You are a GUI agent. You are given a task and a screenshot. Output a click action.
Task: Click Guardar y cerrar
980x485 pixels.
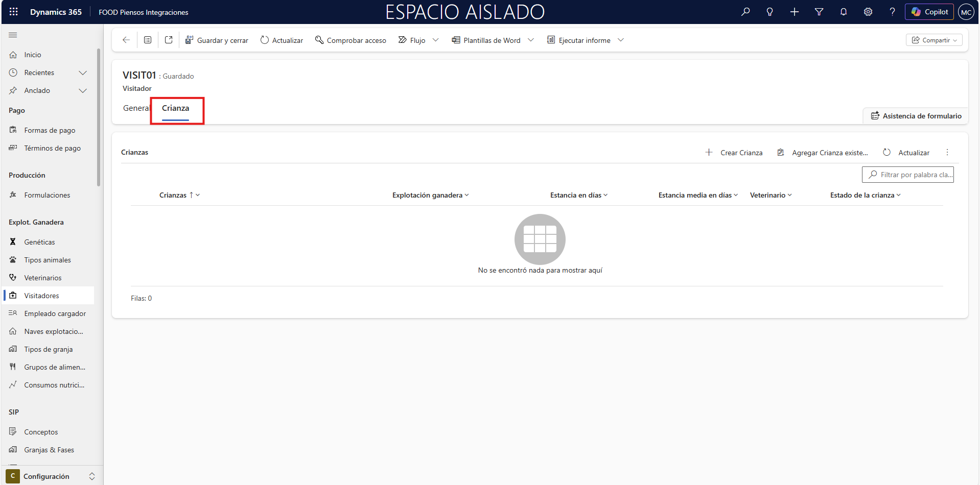pyautogui.click(x=217, y=40)
